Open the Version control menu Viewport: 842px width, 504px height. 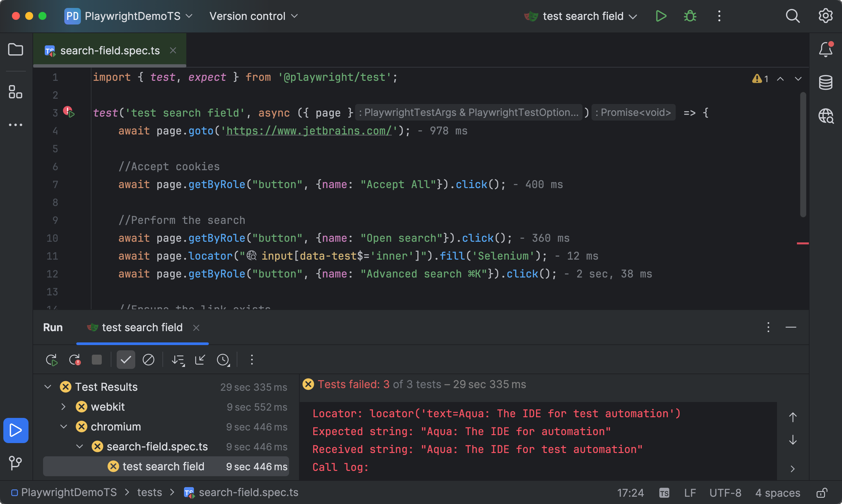pyautogui.click(x=253, y=16)
